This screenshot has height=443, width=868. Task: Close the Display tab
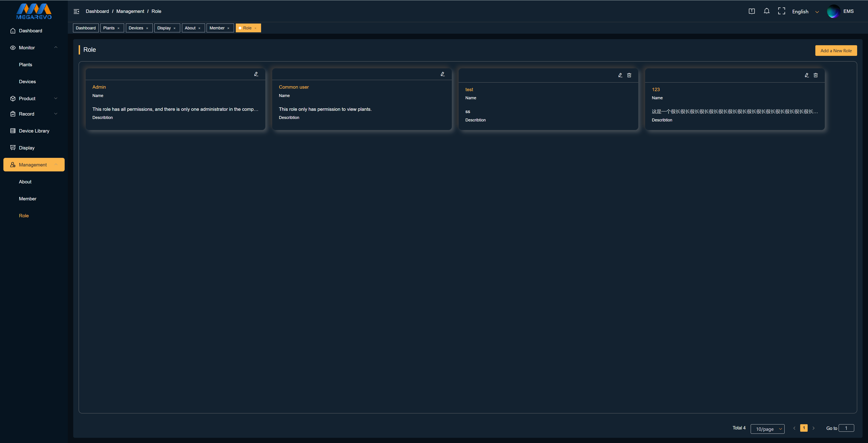(x=175, y=28)
